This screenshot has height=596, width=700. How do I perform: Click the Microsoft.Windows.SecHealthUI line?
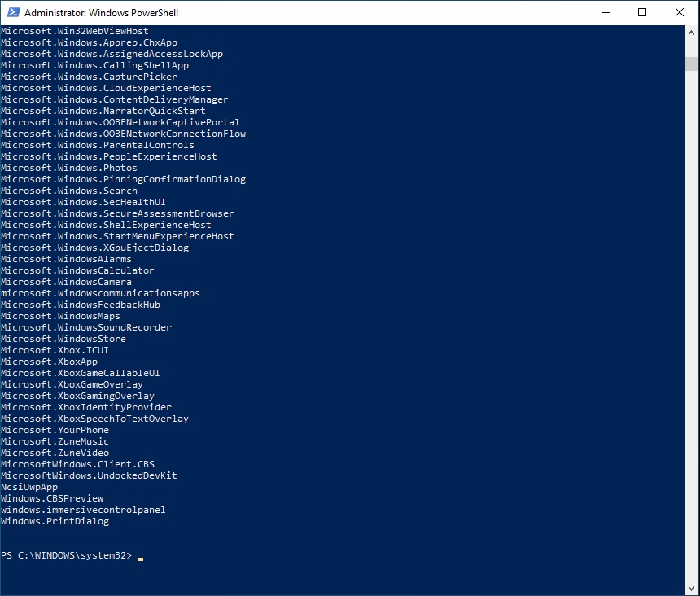83,202
